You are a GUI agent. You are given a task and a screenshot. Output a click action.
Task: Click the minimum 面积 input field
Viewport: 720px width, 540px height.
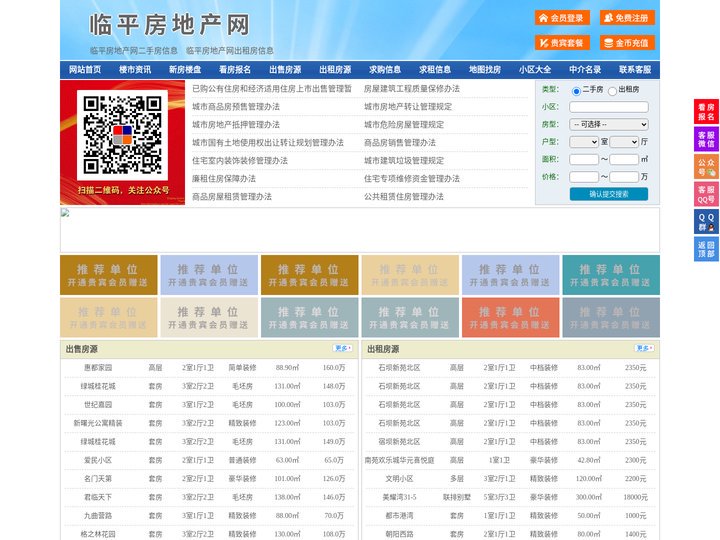click(584, 159)
